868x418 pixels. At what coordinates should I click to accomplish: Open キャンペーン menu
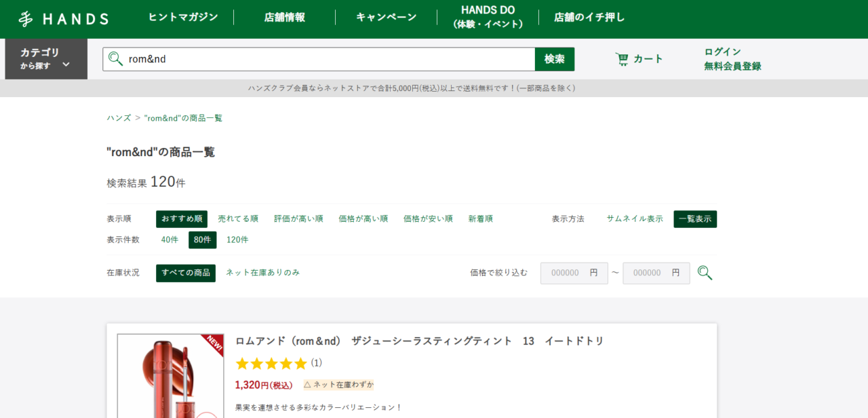click(x=387, y=17)
